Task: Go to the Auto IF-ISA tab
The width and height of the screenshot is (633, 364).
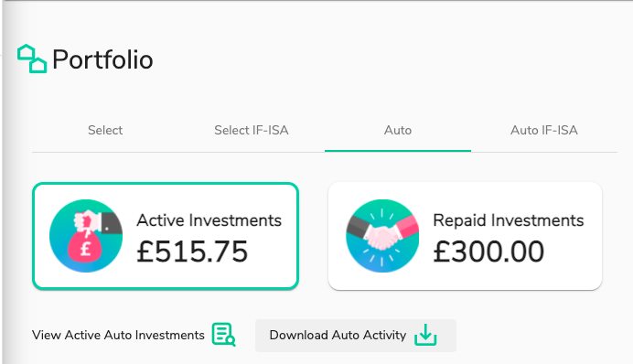Action: click(544, 131)
